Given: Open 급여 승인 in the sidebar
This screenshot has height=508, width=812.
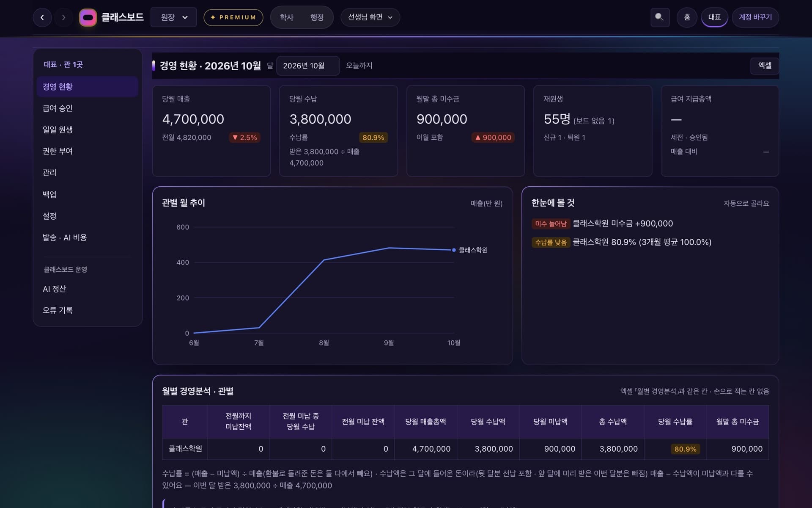Looking at the screenshot, I should pos(87,108).
